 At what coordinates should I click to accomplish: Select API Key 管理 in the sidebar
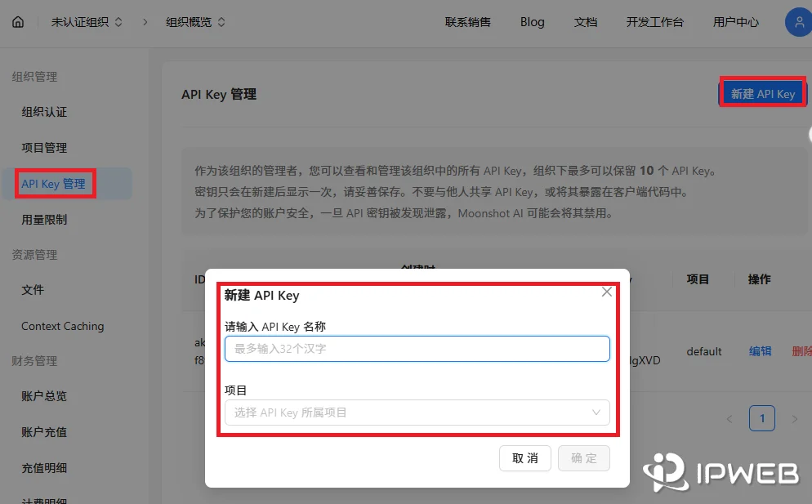53,183
